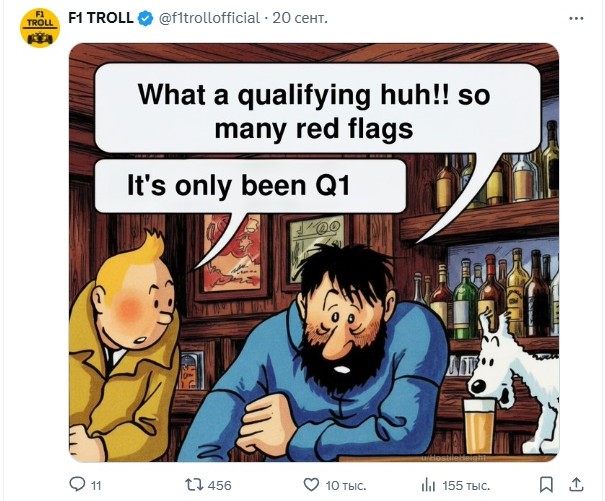
Task: Open the F1 TROLL profile avatar
Action: (39, 27)
